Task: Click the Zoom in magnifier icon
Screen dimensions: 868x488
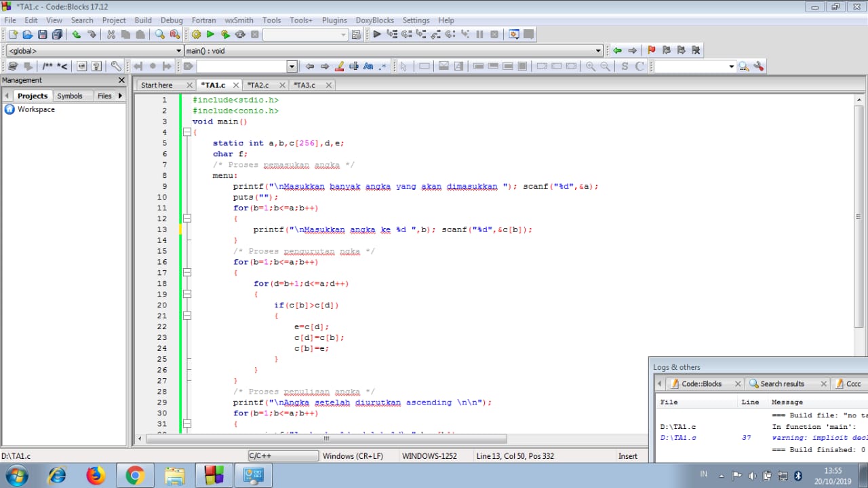Action: 591,67
